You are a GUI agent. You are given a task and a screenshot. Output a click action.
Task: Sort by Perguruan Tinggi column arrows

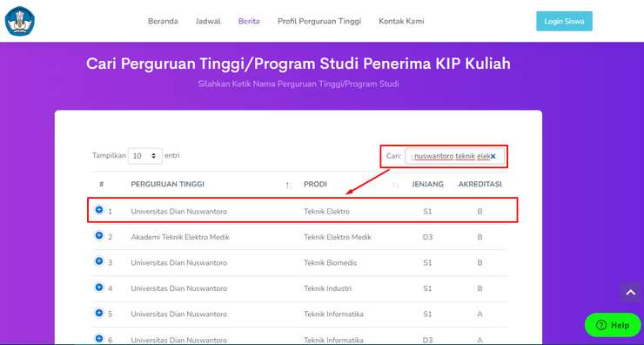coord(288,185)
